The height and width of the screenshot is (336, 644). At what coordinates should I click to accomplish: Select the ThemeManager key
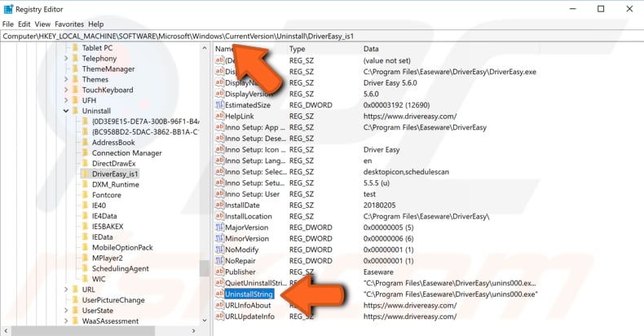(x=108, y=69)
